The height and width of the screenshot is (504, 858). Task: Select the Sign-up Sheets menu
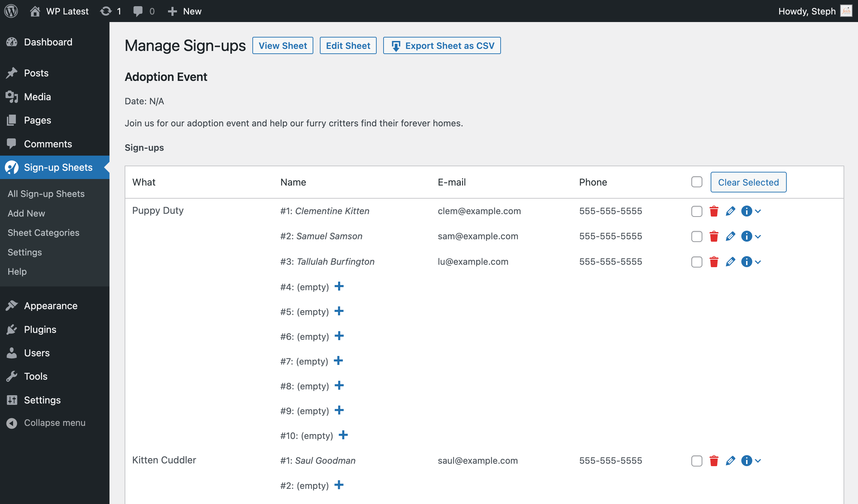pyautogui.click(x=55, y=167)
